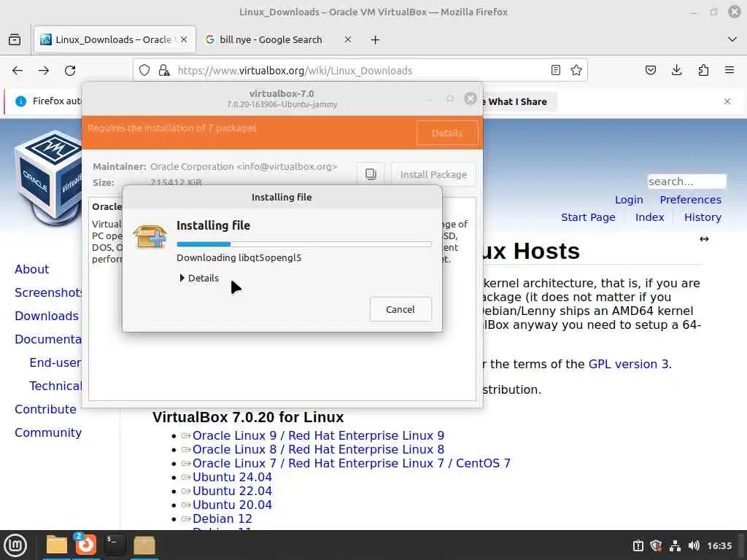The width and height of the screenshot is (747, 560).
Task: Open the History link
Action: coord(703,217)
